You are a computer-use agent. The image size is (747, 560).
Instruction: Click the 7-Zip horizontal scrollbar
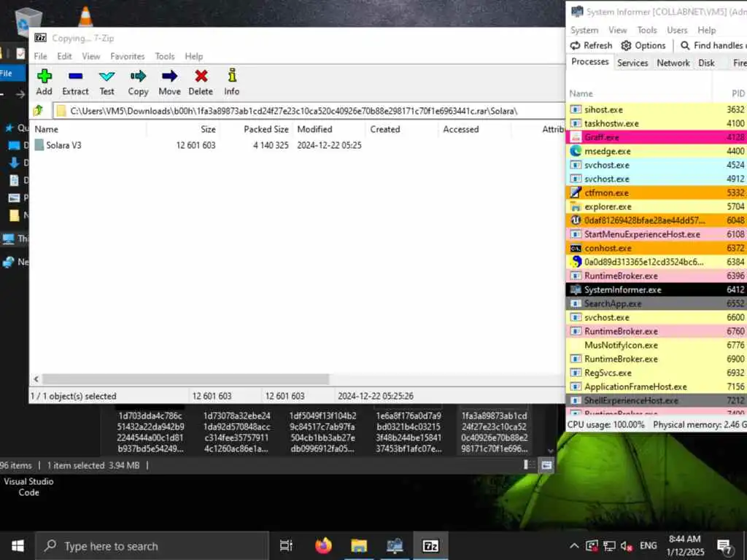pyautogui.click(x=185, y=379)
